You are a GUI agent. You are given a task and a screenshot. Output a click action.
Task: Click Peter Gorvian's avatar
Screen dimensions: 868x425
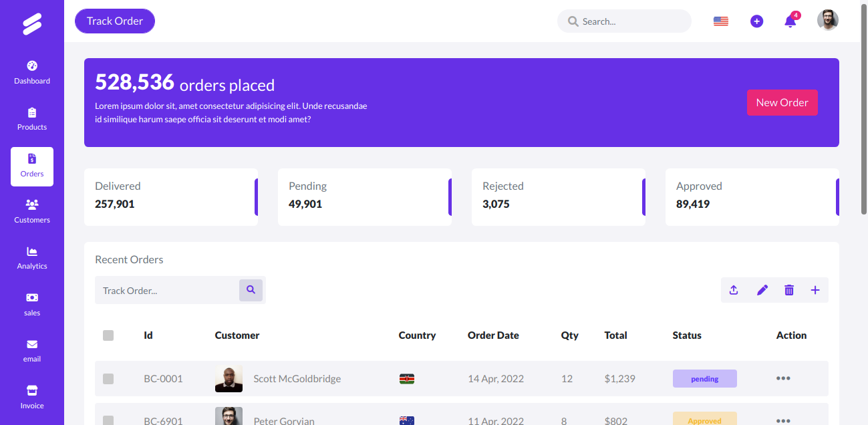[229, 416]
